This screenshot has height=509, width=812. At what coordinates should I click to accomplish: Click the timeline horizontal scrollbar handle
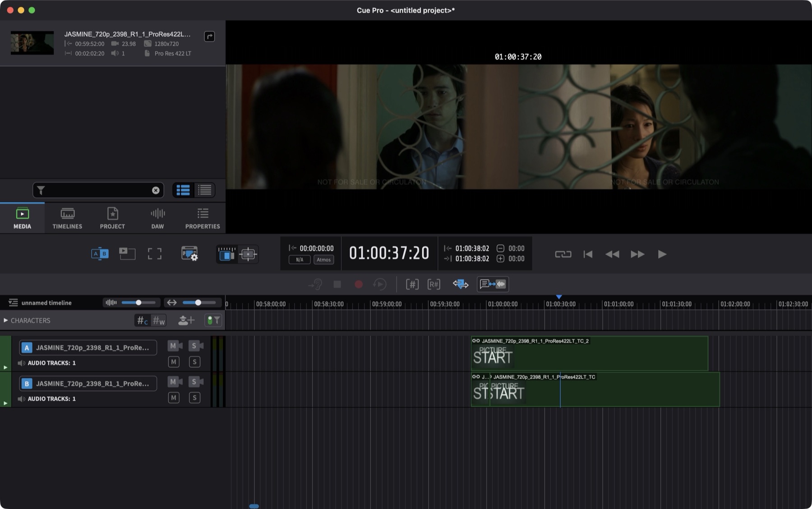[x=254, y=506]
